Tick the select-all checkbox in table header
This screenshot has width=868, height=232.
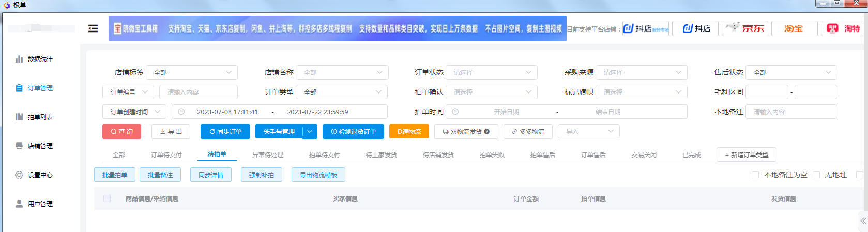point(107,198)
